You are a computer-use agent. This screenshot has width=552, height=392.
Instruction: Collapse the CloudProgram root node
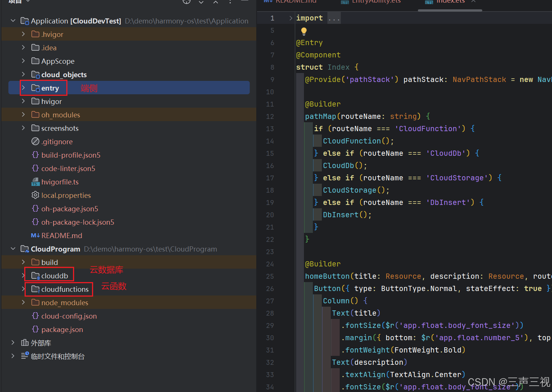(13, 249)
